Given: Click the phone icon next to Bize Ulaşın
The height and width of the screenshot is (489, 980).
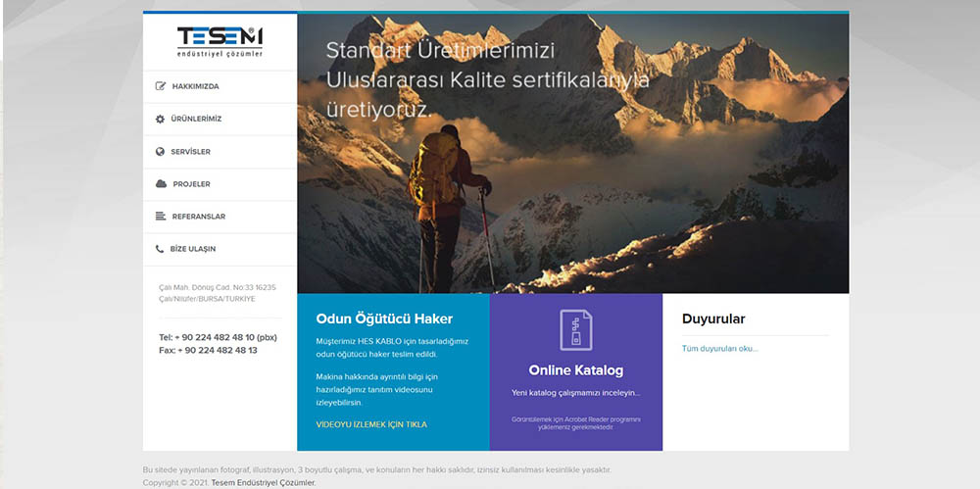Looking at the screenshot, I should 160,249.
